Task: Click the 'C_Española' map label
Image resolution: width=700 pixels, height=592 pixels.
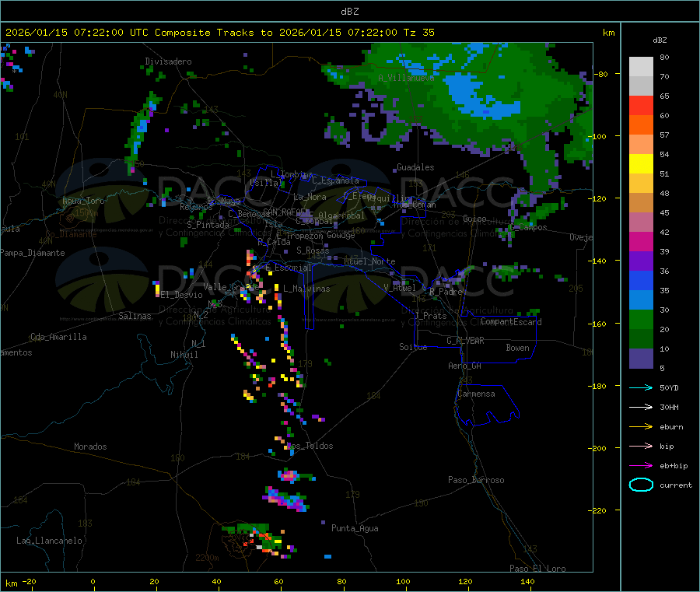Action: pos(335,180)
